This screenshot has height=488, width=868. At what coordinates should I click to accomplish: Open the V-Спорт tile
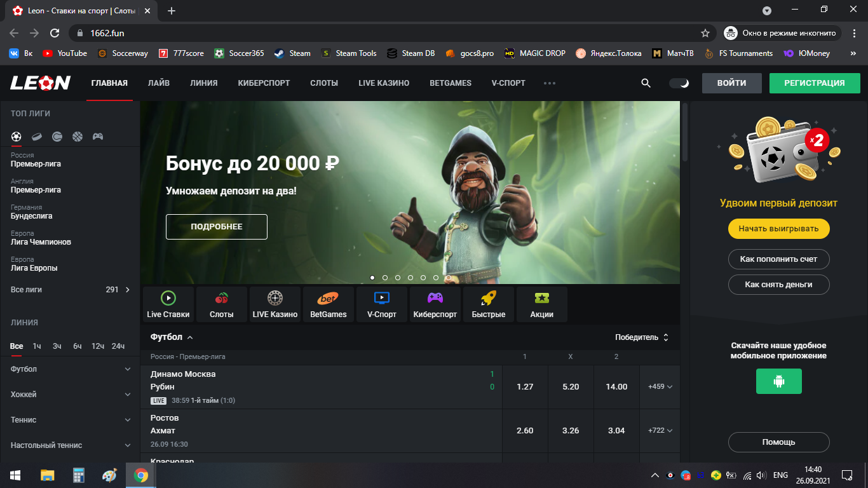pyautogui.click(x=382, y=304)
